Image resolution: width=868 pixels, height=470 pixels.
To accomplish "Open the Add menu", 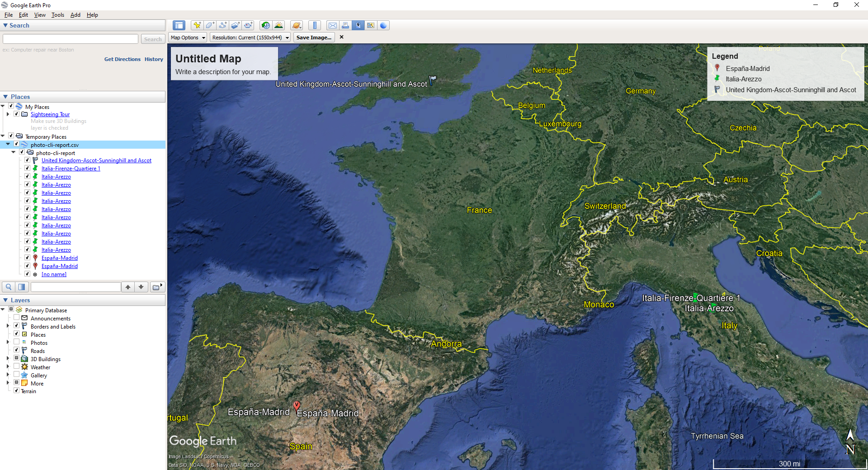I will click(x=75, y=15).
